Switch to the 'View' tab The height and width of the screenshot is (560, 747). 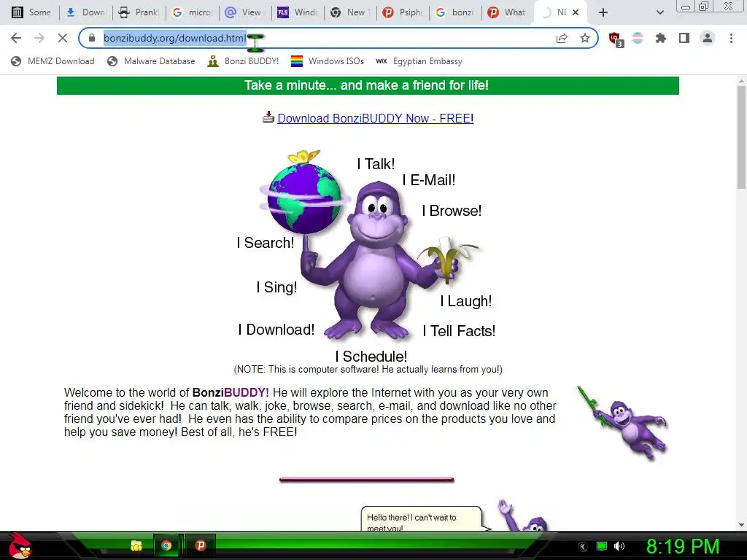click(244, 12)
